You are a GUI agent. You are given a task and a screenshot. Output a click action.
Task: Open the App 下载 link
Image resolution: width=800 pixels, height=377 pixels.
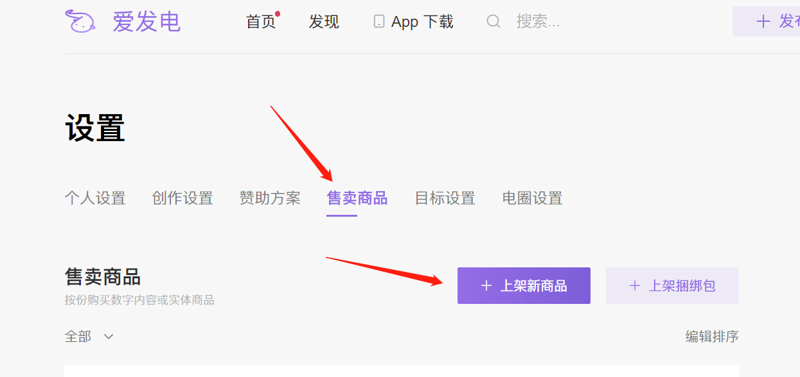[422, 22]
